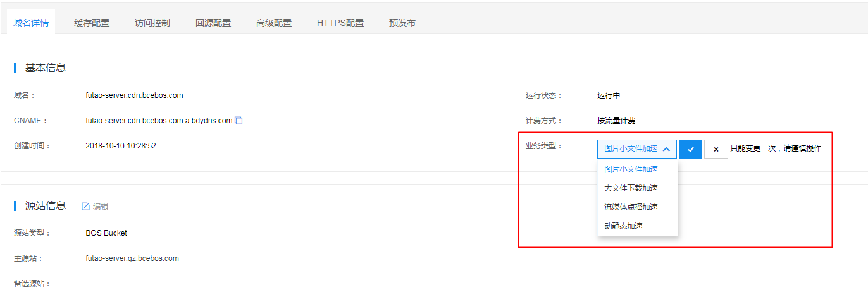Go to the 回源配置 tab
Screen dimensions: 868x302
(x=213, y=23)
